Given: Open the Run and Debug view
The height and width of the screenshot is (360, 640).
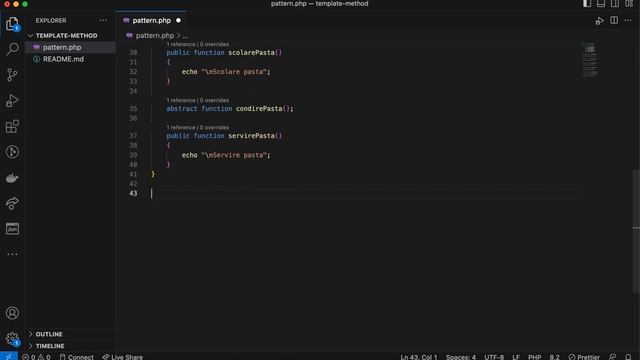Looking at the screenshot, I should tap(12, 100).
